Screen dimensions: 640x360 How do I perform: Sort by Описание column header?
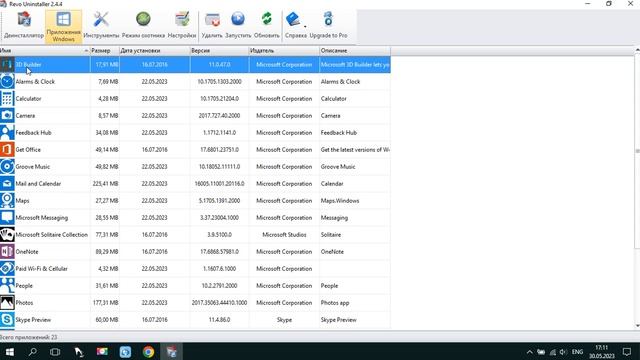click(x=355, y=51)
